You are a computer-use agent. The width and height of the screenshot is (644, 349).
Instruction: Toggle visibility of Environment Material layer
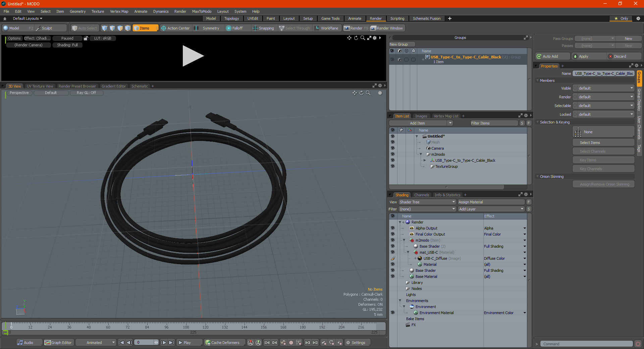click(x=392, y=313)
